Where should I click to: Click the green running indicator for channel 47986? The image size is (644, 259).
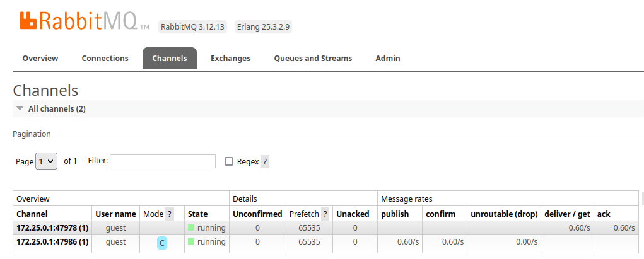(x=191, y=241)
